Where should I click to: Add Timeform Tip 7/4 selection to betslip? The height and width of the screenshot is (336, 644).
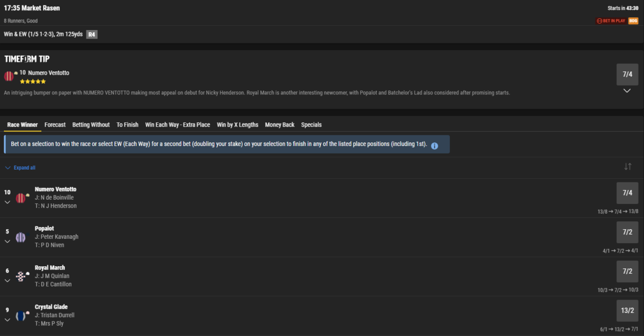click(x=627, y=75)
